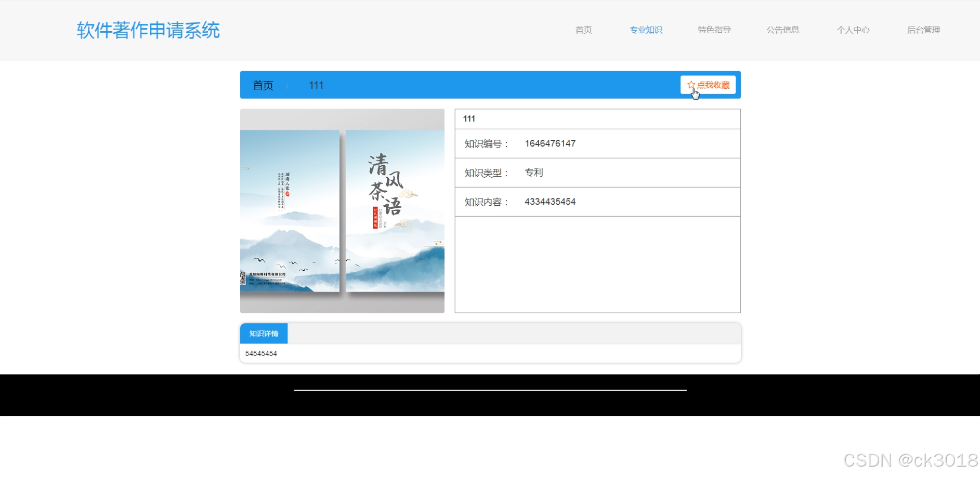
Task: Open the 专业知识 navigation menu item
Action: 646,30
